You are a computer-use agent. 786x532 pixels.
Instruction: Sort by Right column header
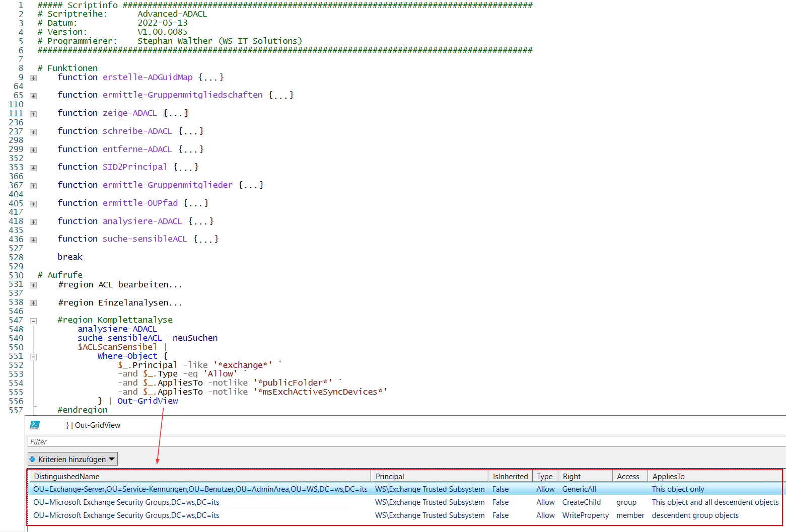(585, 476)
